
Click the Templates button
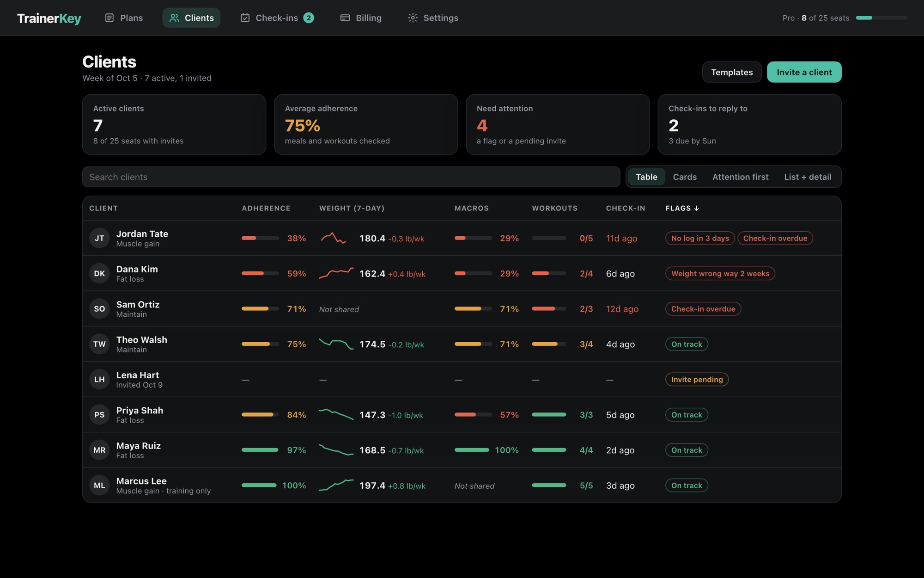(x=732, y=72)
